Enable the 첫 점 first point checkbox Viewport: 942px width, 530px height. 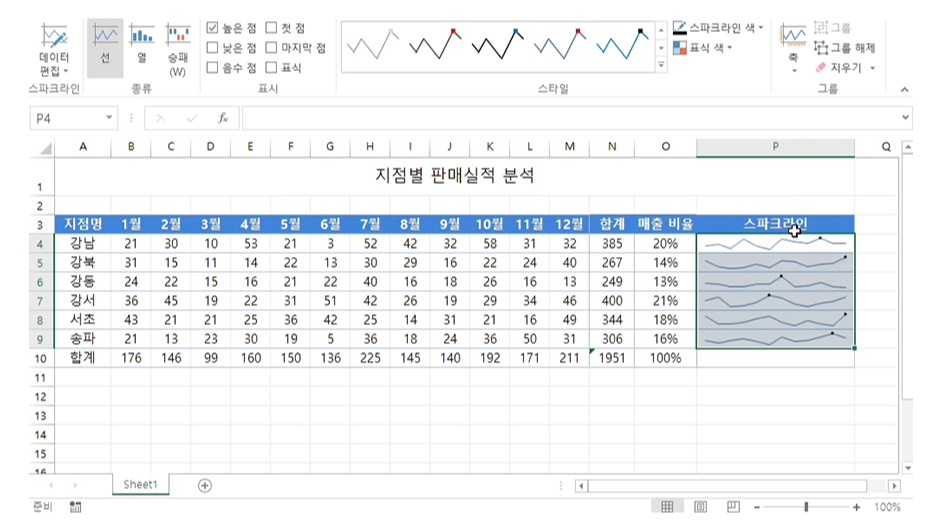click(272, 28)
